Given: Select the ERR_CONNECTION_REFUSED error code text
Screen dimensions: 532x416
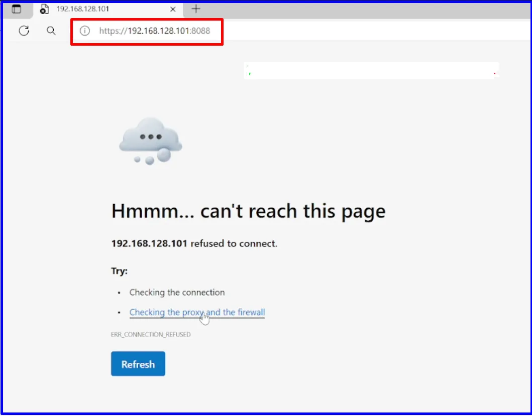Looking at the screenshot, I should 151,335.
